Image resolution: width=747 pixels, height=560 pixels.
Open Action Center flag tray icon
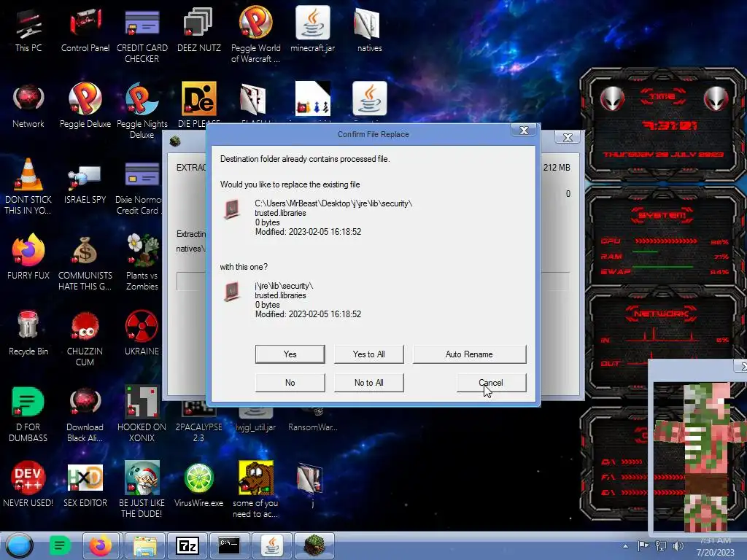[643, 545]
